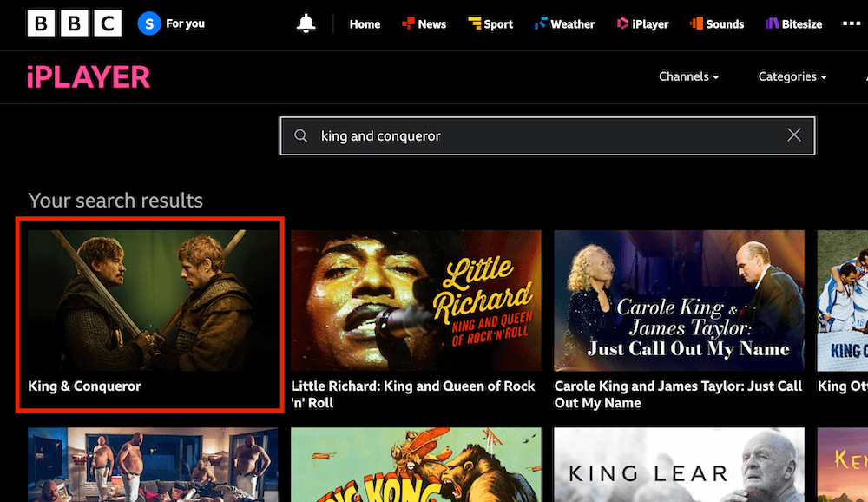The height and width of the screenshot is (502, 868).
Task: Open the three-dot more menu
Action: point(852,23)
